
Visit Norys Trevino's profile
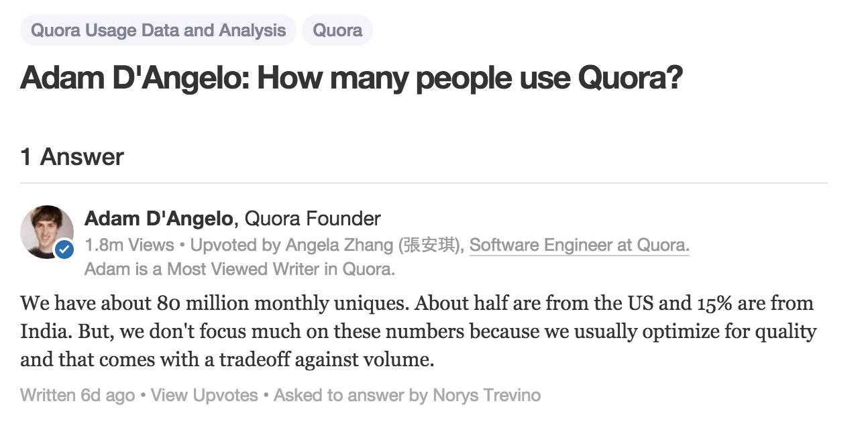[487, 395]
